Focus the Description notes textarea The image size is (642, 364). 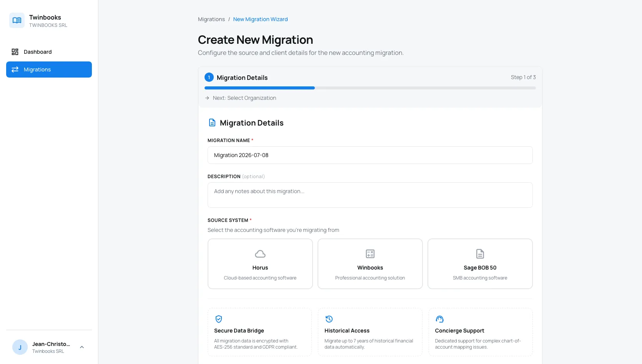coord(370,195)
